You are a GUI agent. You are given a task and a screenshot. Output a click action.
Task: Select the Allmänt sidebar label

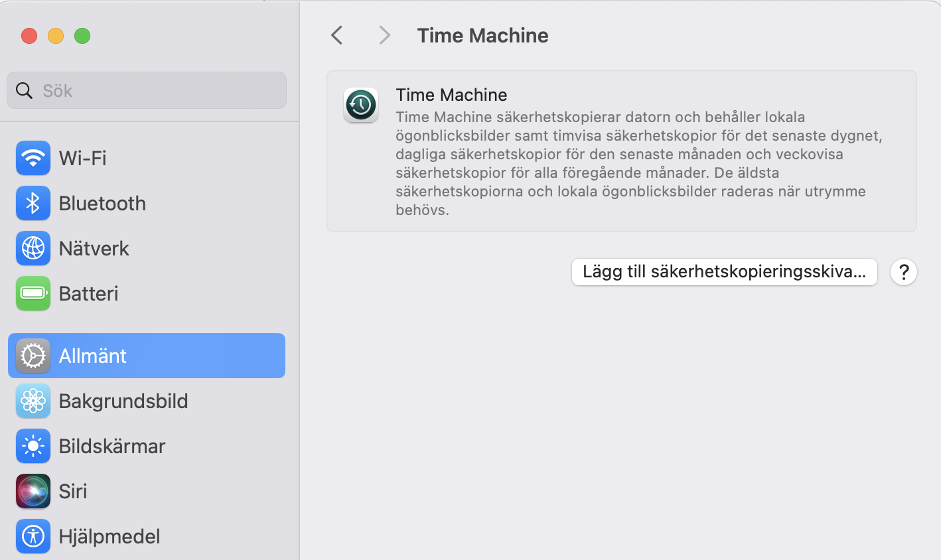coord(93,356)
